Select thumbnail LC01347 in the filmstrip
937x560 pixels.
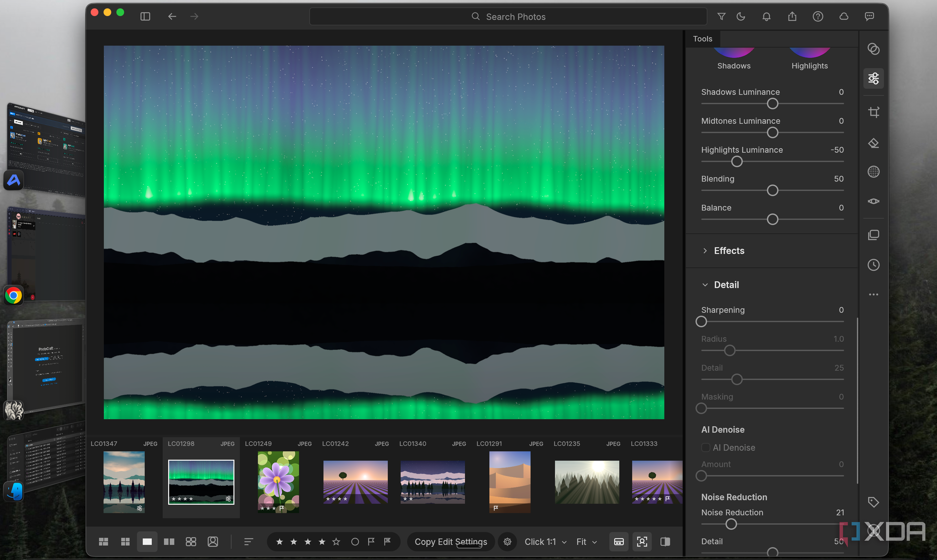(x=124, y=482)
